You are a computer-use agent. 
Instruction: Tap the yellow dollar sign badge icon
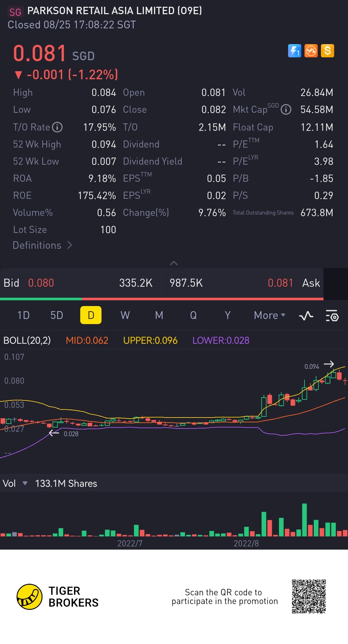(x=327, y=51)
